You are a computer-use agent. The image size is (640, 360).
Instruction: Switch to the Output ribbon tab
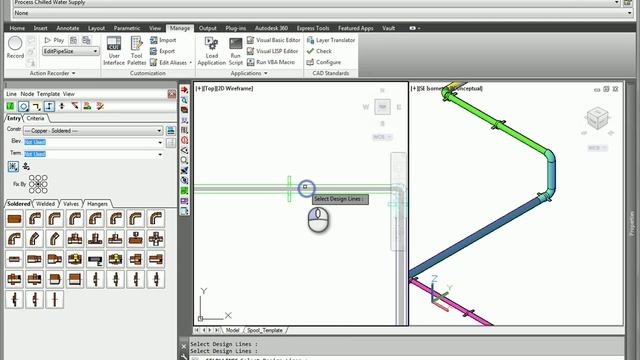click(x=207, y=28)
